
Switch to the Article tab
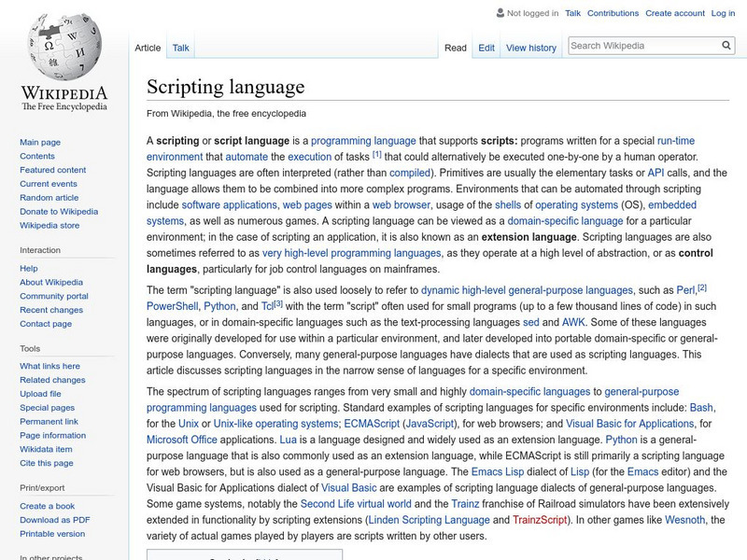coord(148,48)
